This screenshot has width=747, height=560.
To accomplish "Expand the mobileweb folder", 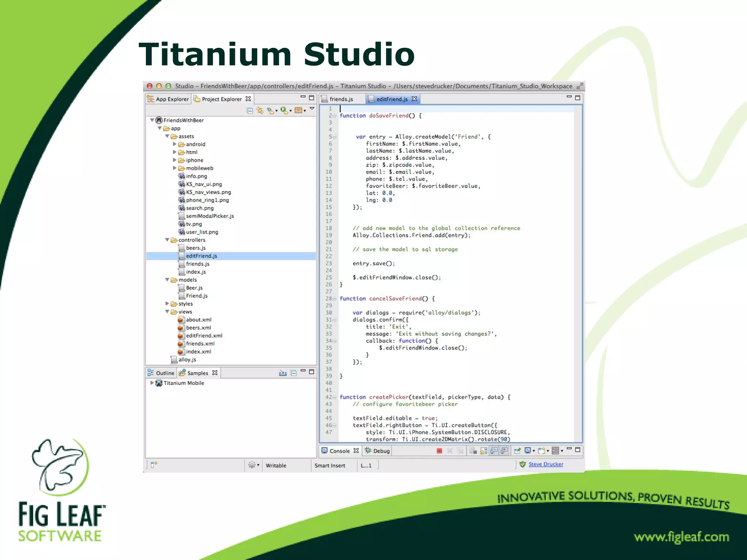I will point(174,168).
